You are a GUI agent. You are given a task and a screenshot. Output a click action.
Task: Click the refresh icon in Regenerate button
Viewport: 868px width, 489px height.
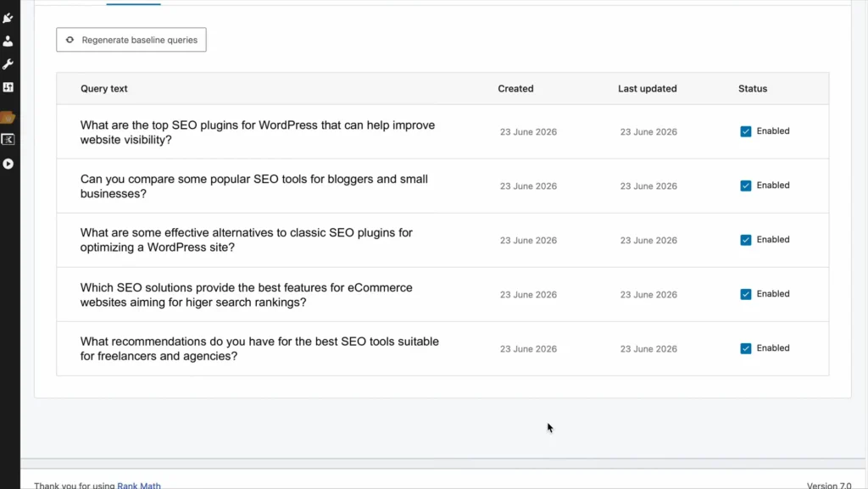[x=70, y=40]
